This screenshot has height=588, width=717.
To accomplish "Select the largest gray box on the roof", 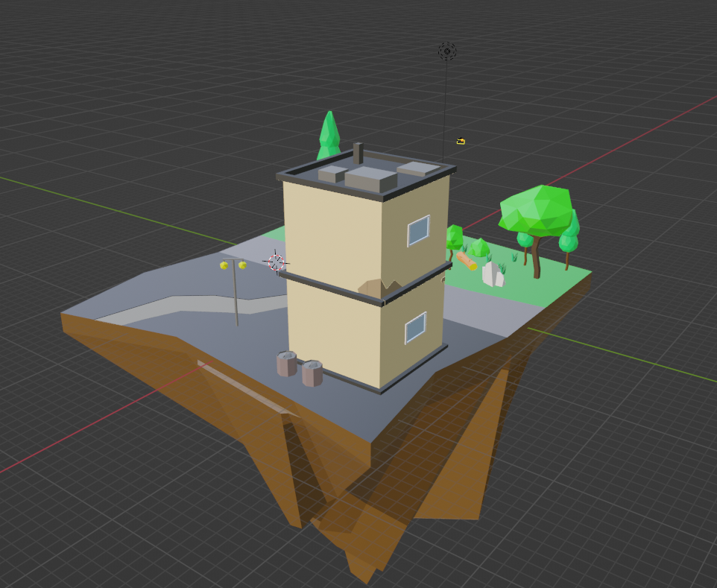I will 372,180.
